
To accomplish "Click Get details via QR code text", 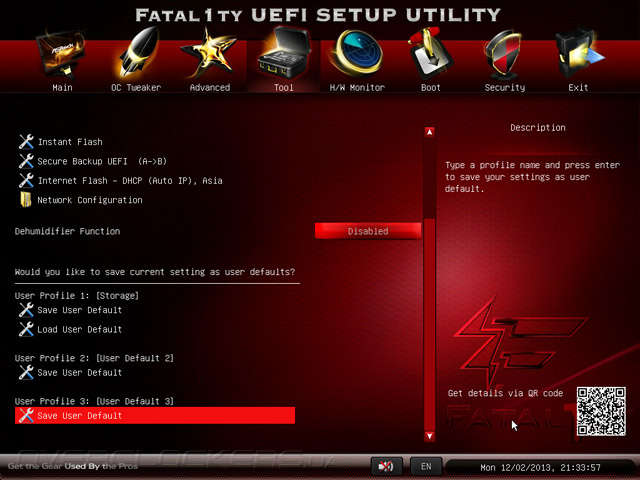I will pyautogui.click(x=505, y=393).
